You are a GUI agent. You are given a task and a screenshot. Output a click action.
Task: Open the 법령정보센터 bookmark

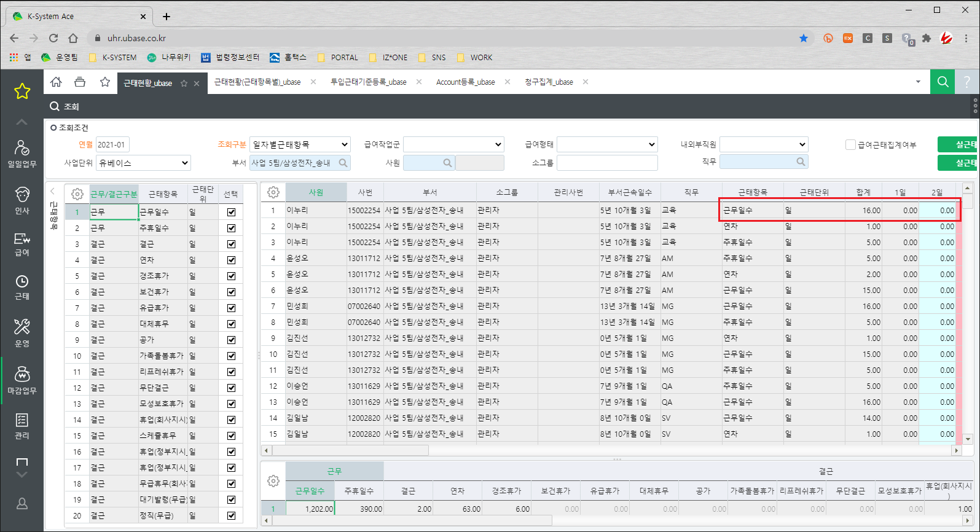(x=231, y=57)
